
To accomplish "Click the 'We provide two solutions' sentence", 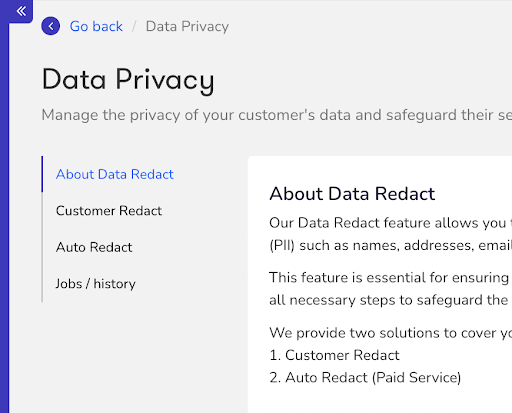I will coord(391,333).
